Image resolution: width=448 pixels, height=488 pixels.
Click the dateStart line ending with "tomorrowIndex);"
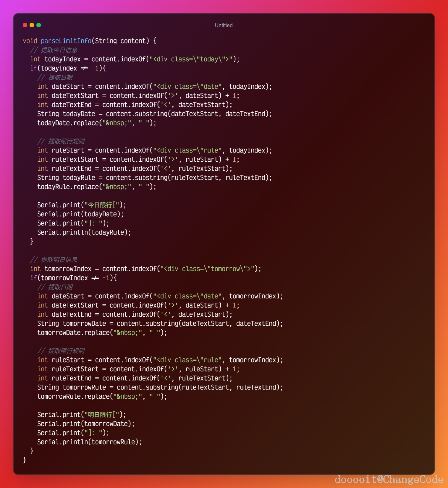[x=160, y=296]
